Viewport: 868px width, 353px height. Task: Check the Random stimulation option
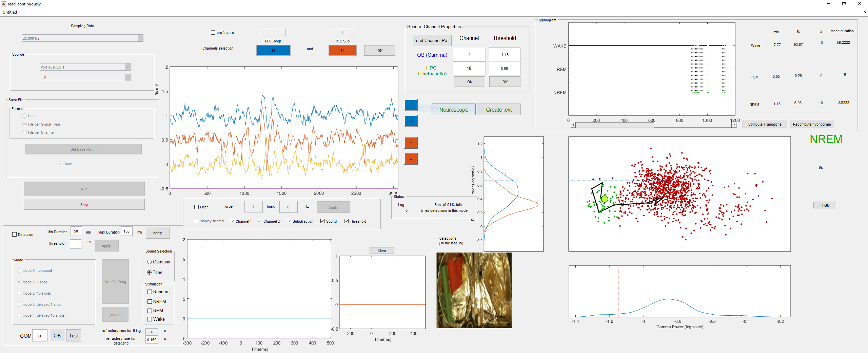[x=149, y=292]
